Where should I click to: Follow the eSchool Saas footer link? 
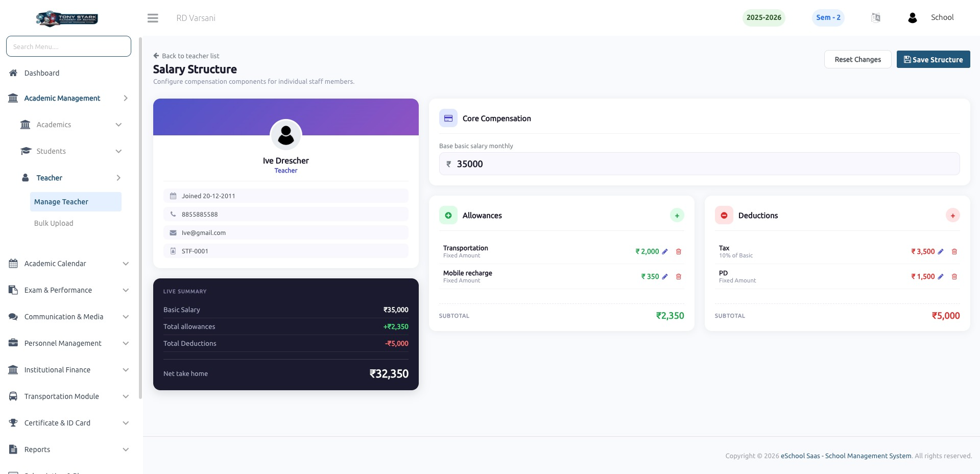pos(846,456)
